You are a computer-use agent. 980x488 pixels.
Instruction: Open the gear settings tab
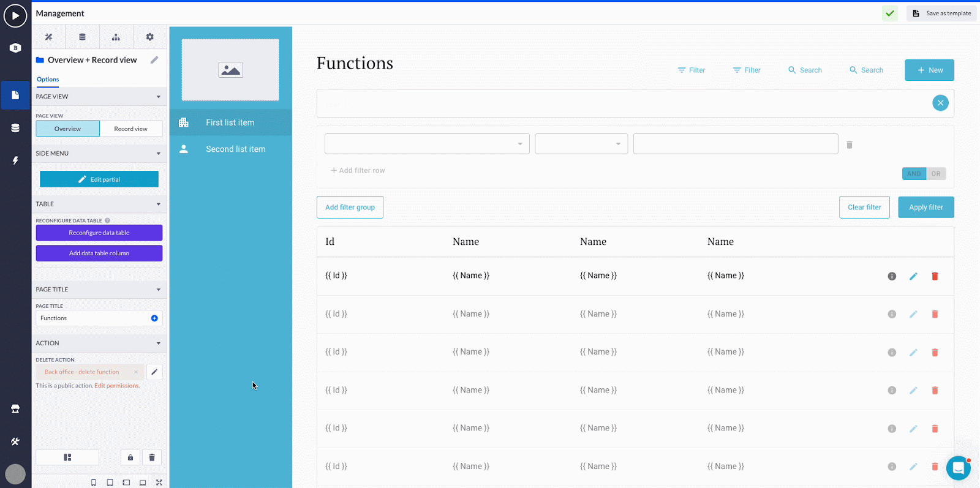coord(149,37)
